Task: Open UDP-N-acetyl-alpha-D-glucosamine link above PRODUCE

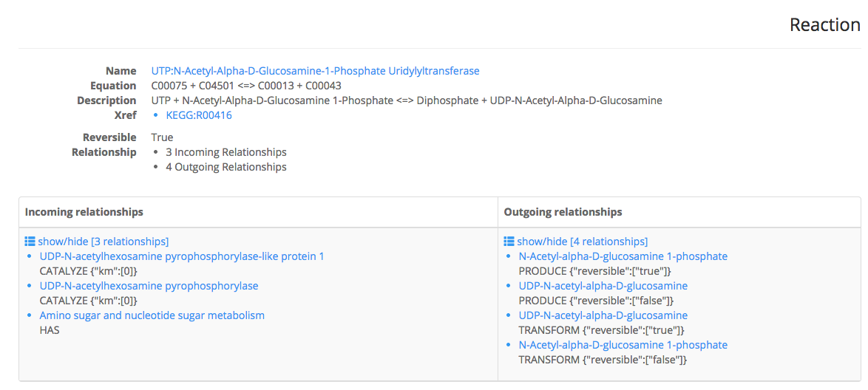Action: pyautogui.click(x=603, y=286)
